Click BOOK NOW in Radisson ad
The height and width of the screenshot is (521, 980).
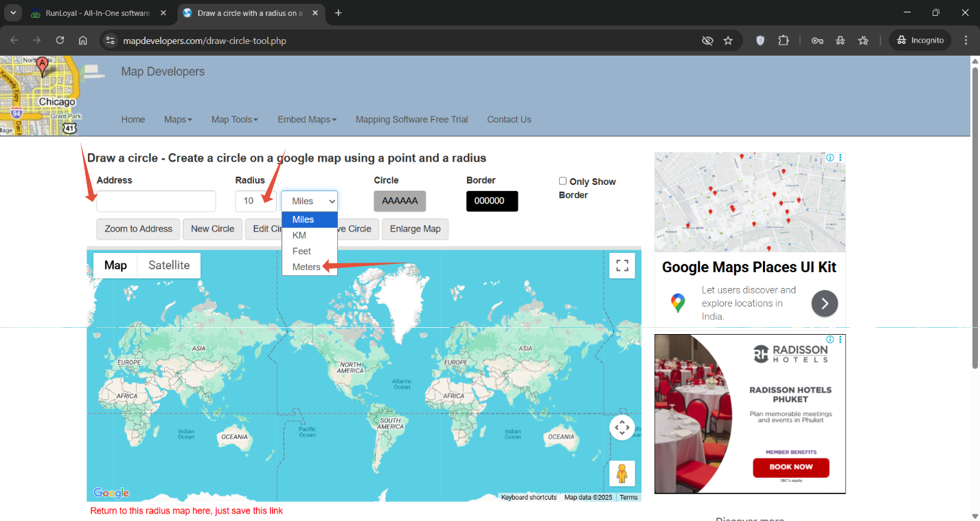(x=791, y=467)
